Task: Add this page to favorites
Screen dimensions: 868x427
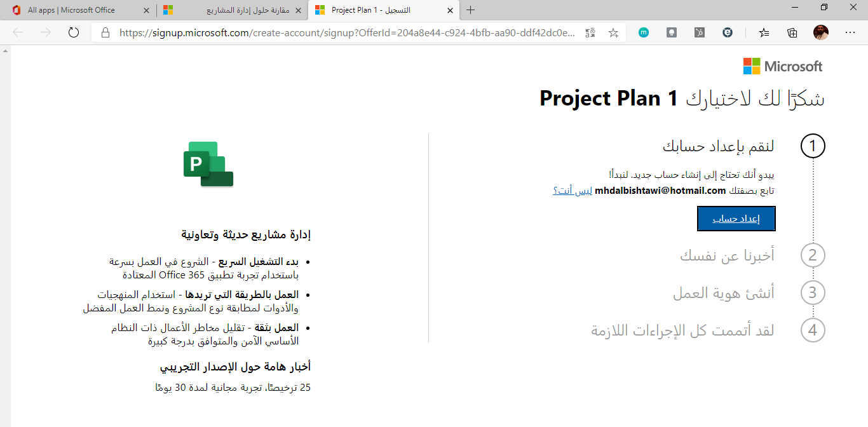Action: click(x=613, y=32)
